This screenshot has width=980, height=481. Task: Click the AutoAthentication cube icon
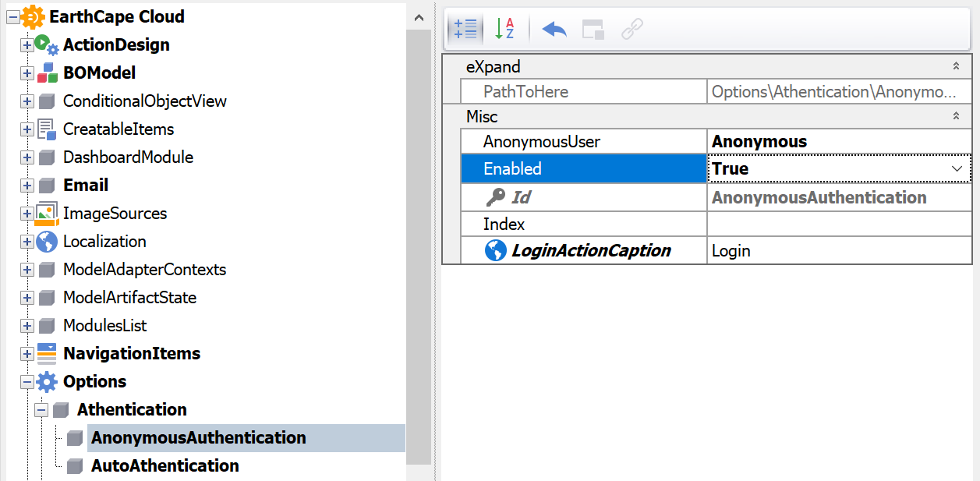[x=75, y=466]
